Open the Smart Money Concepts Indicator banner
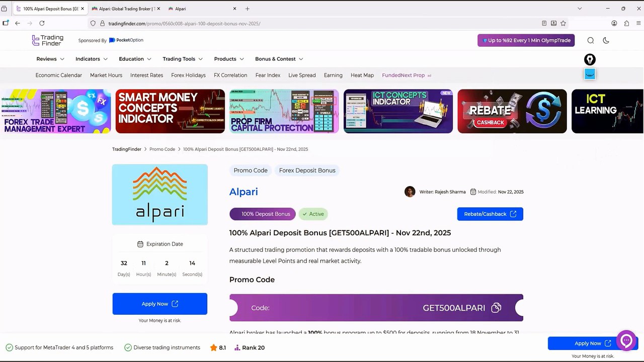 coord(170,111)
